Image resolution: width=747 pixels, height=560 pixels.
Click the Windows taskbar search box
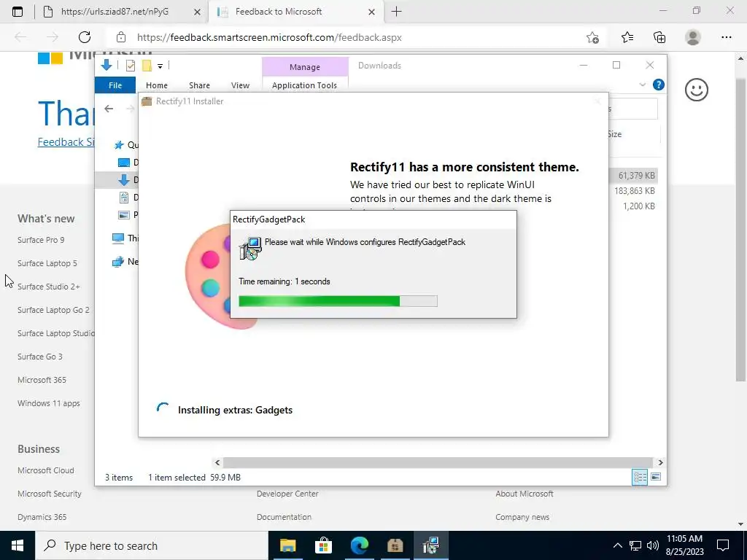coord(152,545)
